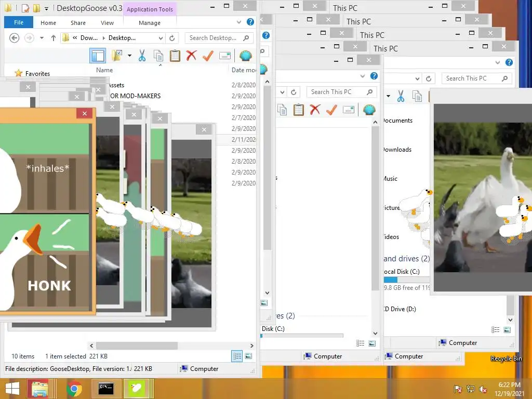
Task: Open File Explorer from the taskbar
Action: pyautogui.click(x=39, y=389)
